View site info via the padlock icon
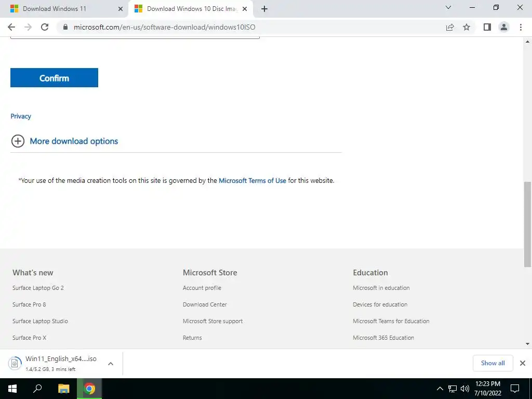532x399 pixels. 65,27
